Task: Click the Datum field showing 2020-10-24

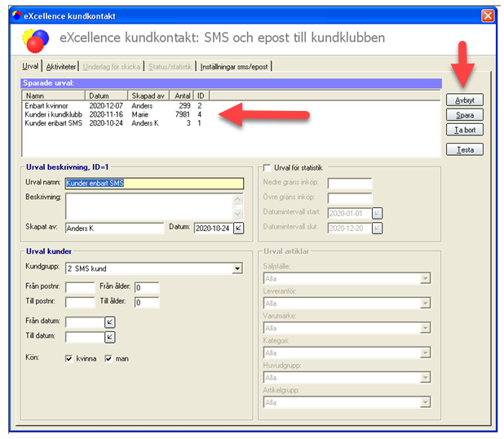Action: coord(214,228)
